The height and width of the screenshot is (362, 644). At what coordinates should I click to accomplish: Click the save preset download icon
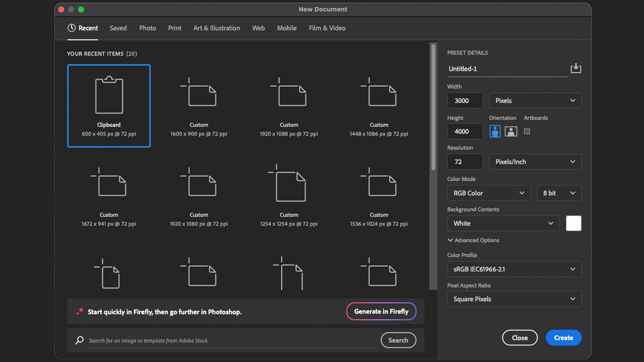(x=576, y=68)
